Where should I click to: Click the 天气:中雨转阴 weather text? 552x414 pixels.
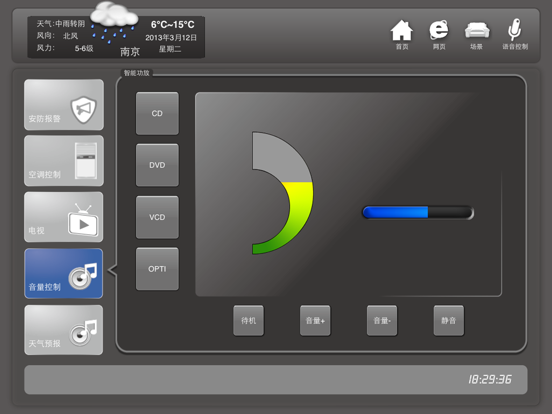click(61, 24)
